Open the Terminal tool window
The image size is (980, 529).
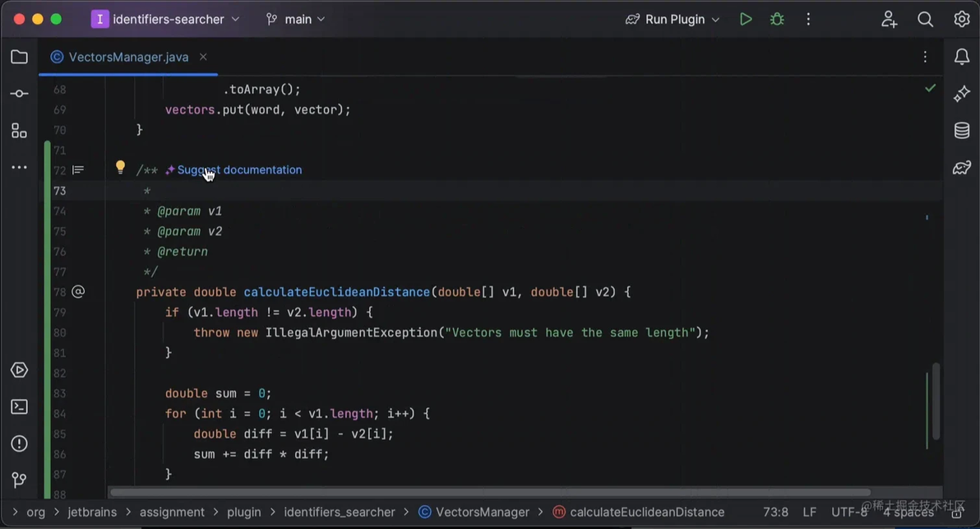[x=20, y=407]
